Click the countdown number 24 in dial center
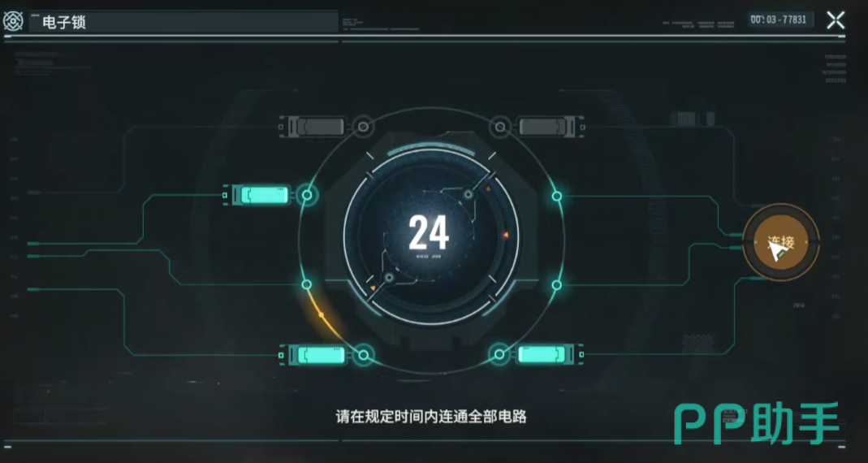 429,232
